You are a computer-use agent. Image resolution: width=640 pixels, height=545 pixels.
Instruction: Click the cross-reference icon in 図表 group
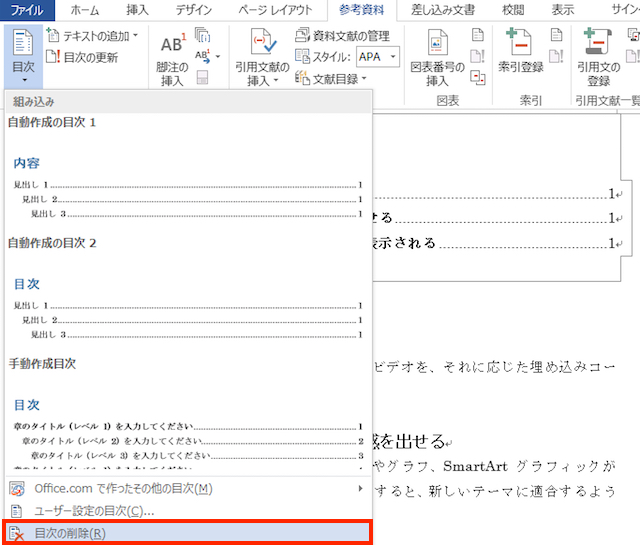[x=478, y=77]
